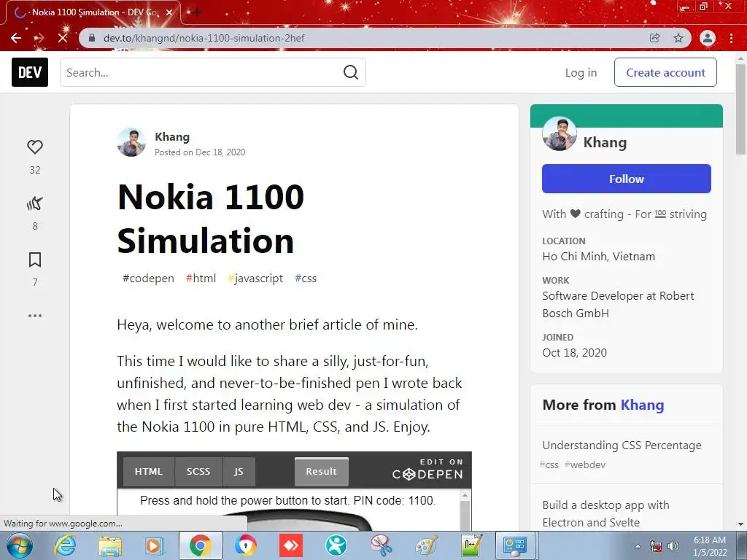The width and height of the screenshot is (747, 560).
Task: Click the share page icon in address bar
Action: point(654,38)
